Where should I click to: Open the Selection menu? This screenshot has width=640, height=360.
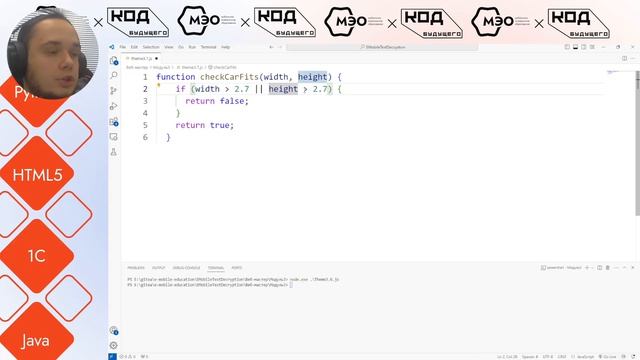pos(151,47)
